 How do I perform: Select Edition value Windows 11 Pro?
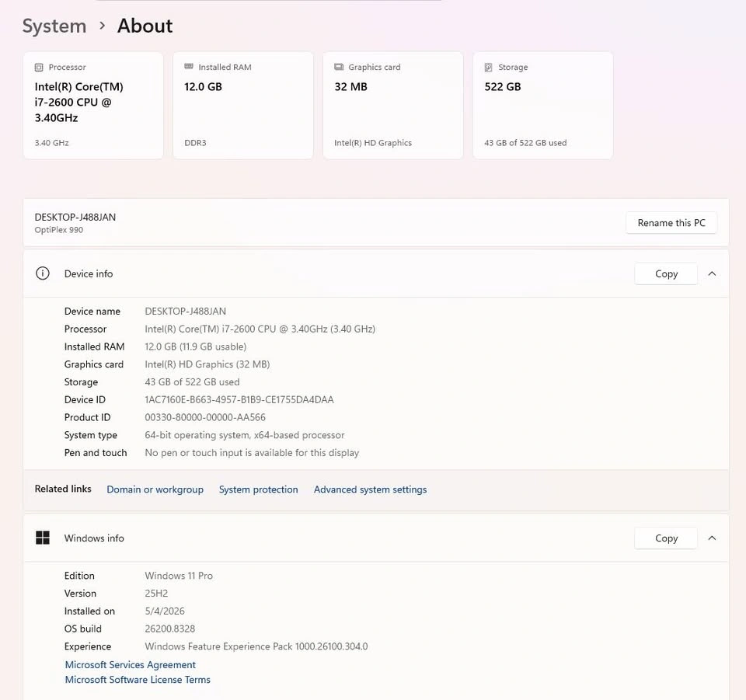pyautogui.click(x=179, y=576)
